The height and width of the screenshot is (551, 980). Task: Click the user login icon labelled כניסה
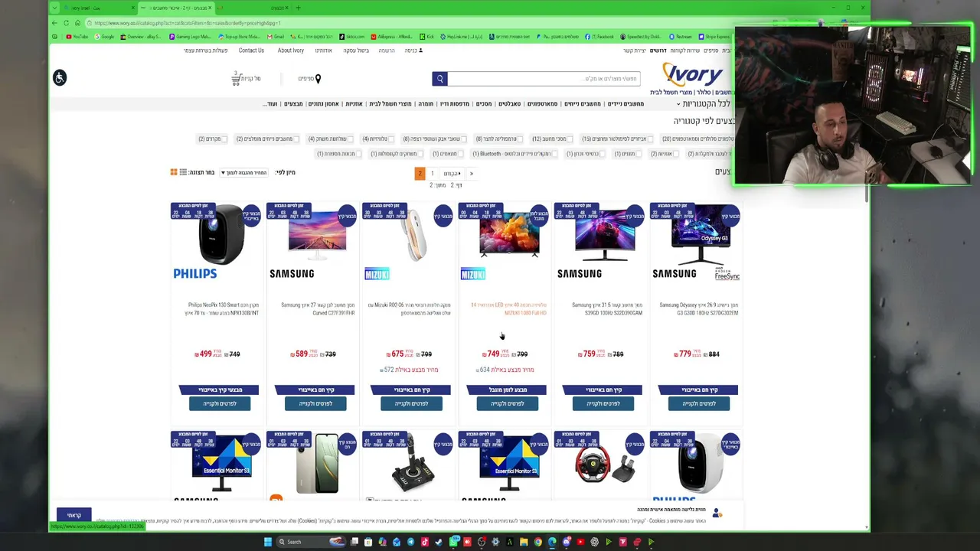point(420,51)
